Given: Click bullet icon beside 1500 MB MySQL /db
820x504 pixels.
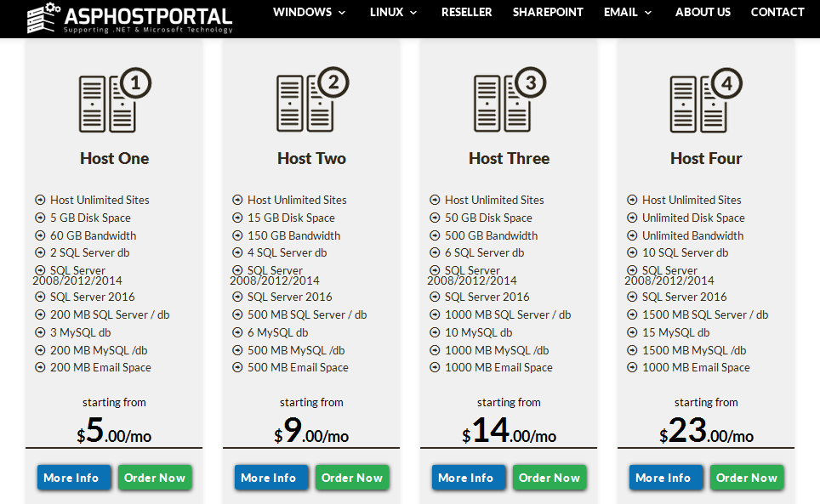Looking at the screenshot, I should tap(632, 350).
